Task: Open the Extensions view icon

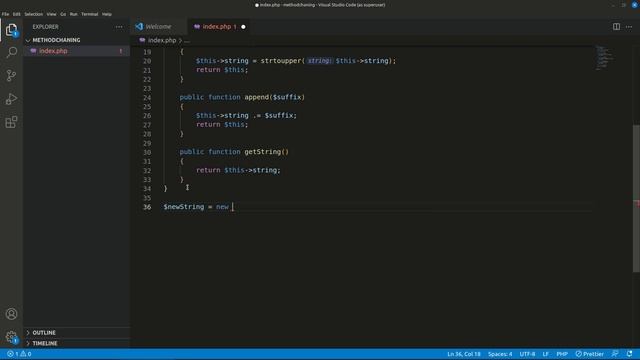Action: (11, 122)
